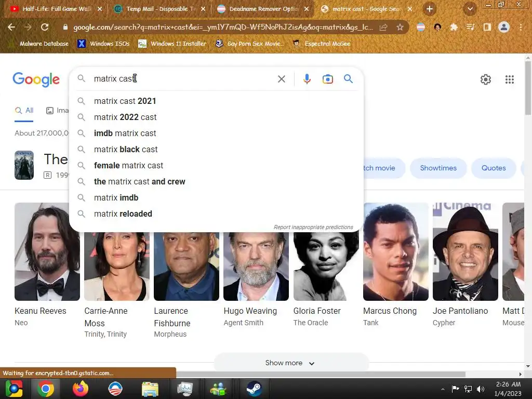This screenshot has height=399, width=532.
Task: Open the Google apps grid
Action: [x=509, y=79]
